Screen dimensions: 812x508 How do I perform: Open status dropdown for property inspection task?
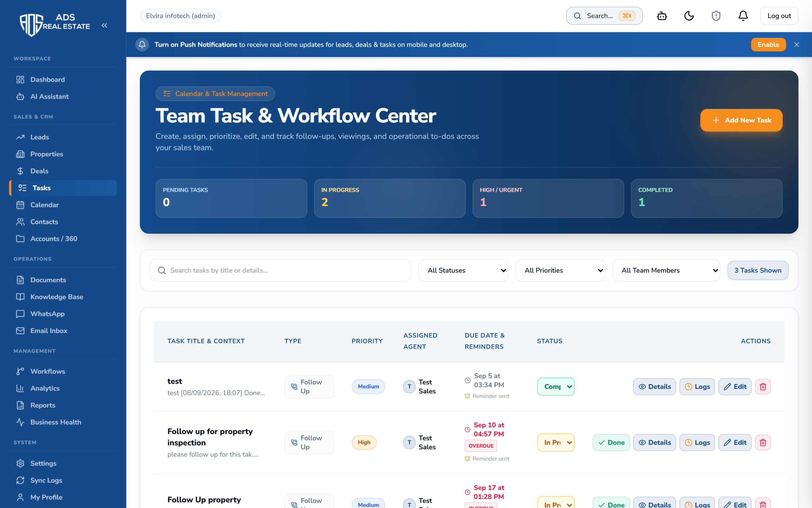[x=556, y=443]
